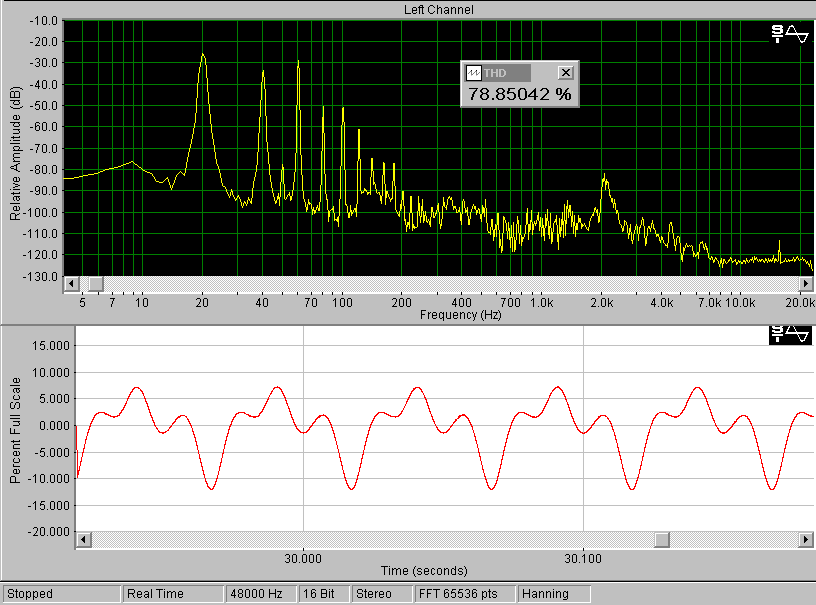
Task: Click the Stereo status panel
Action: click(x=381, y=594)
